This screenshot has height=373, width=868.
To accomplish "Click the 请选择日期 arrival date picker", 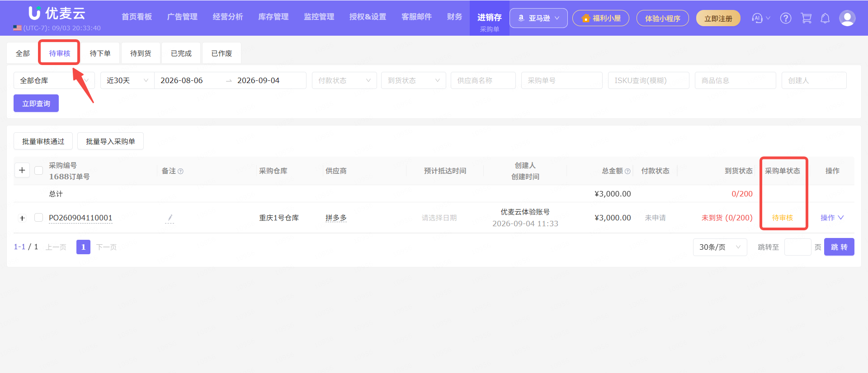I will pos(439,218).
